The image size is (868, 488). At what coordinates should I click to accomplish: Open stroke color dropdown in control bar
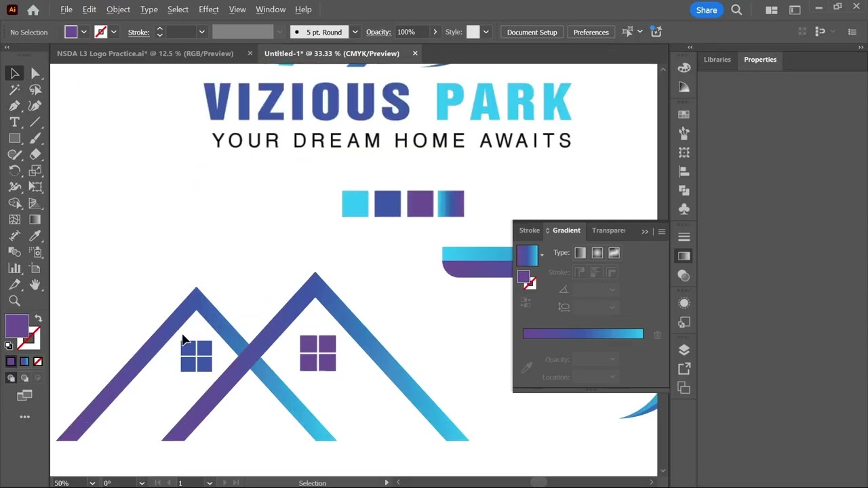(113, 32)
